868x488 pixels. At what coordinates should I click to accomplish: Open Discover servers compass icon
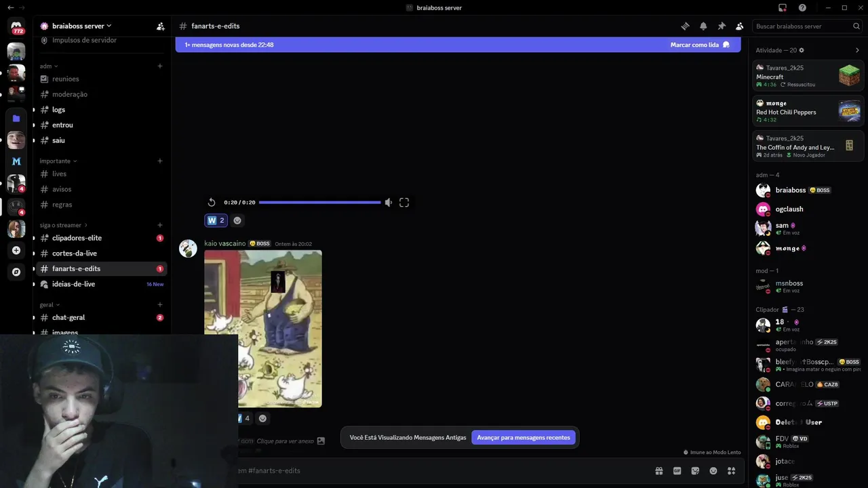[16, 272]
